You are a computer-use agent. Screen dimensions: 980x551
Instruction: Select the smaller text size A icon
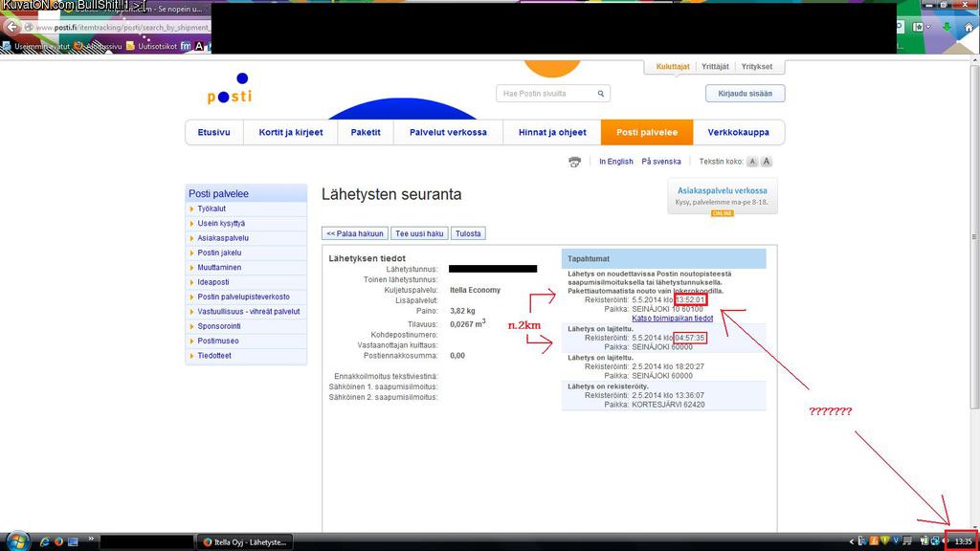pyautogui.click(x=752, y=162)
